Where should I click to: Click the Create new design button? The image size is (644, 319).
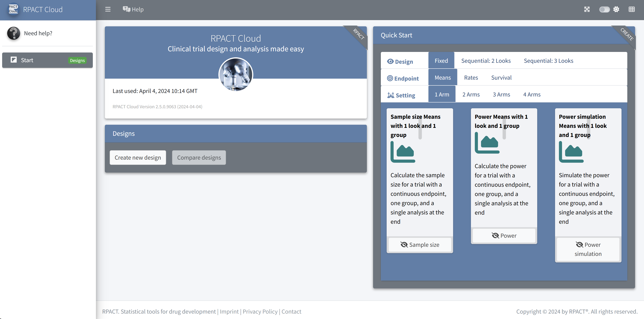click(137, 158)
